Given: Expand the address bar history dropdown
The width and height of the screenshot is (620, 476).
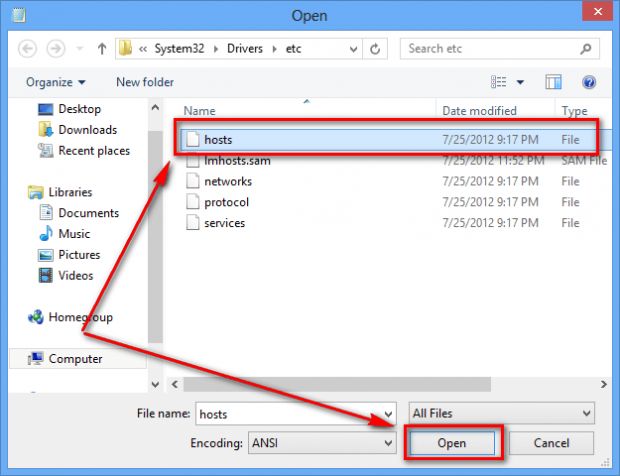Looking at the screenshot, I should [353, 49].
